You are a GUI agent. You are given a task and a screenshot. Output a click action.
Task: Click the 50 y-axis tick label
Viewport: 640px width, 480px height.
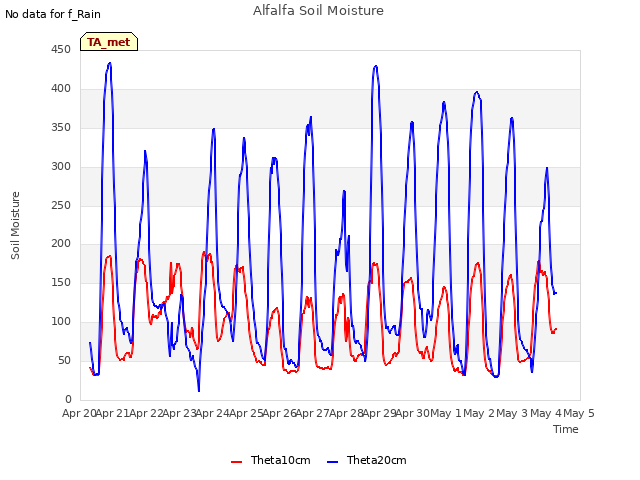tap(64, 360)
